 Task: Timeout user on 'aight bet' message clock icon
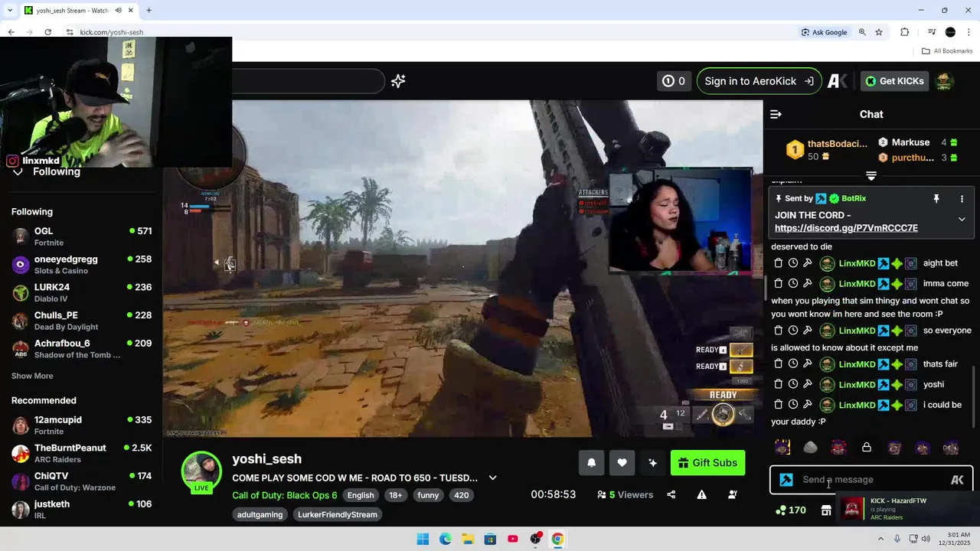tap(793, 263)
